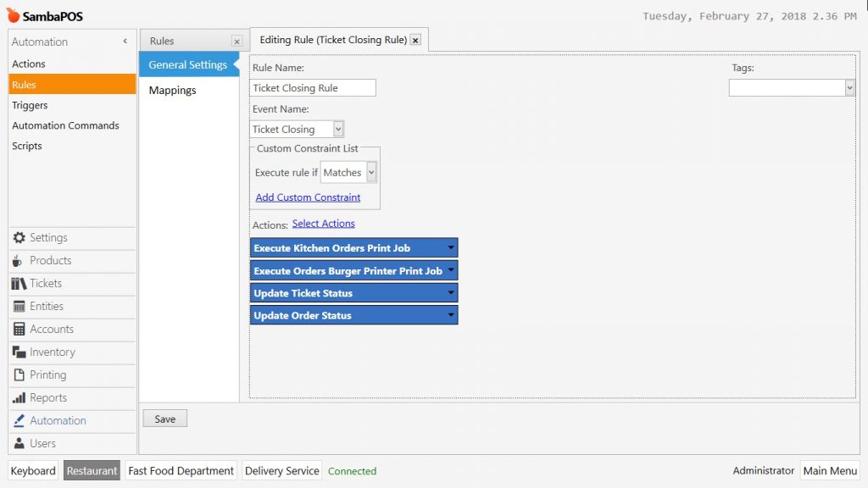Click the Main Menu button
This screenshot has height=488, width=868.
pyautogui.click(x=830, y=470)
